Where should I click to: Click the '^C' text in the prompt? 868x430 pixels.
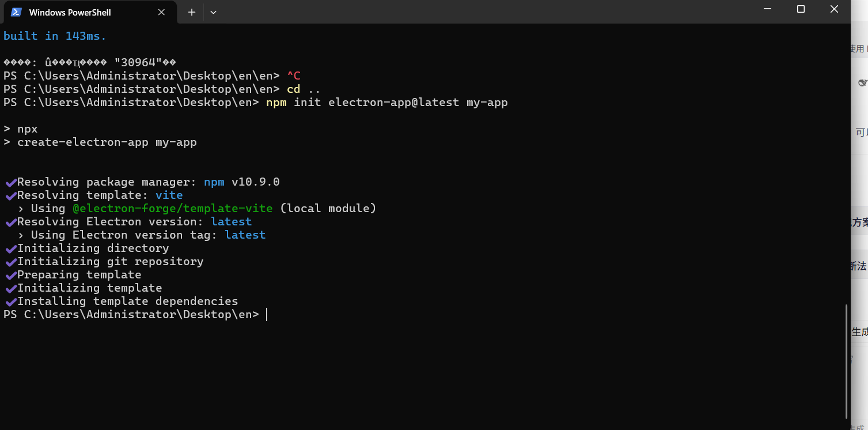point(294,76)
